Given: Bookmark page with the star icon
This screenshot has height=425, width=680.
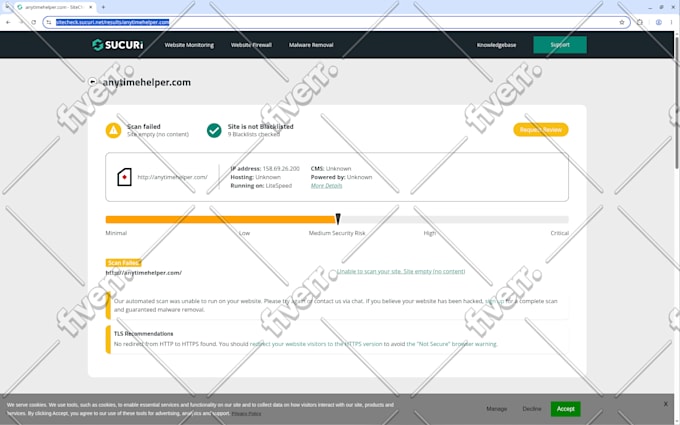Looking at the screenshot, I should [x=622, y=22].
